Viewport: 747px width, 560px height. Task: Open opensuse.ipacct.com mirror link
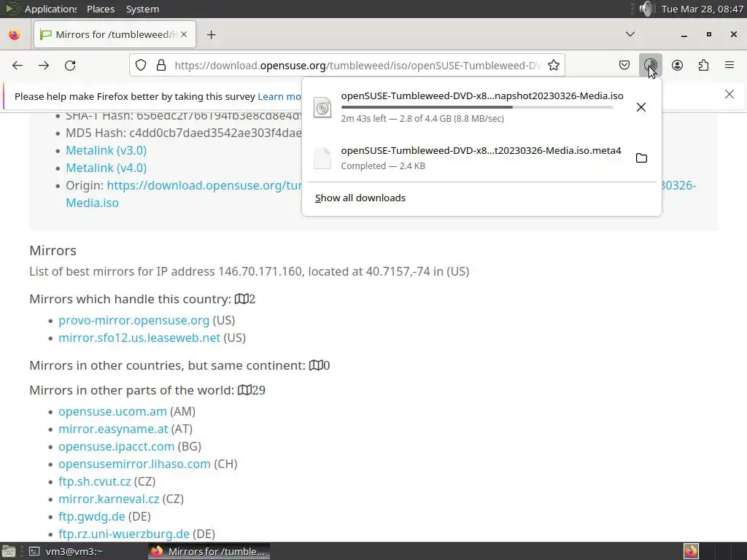(116, 447)
